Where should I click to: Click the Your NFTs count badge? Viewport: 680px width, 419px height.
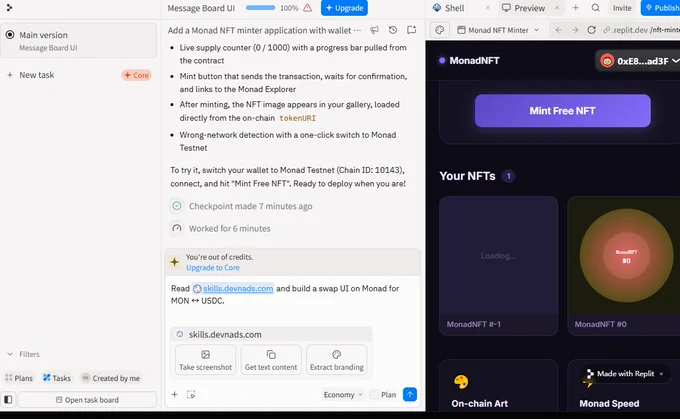[508, 176]
